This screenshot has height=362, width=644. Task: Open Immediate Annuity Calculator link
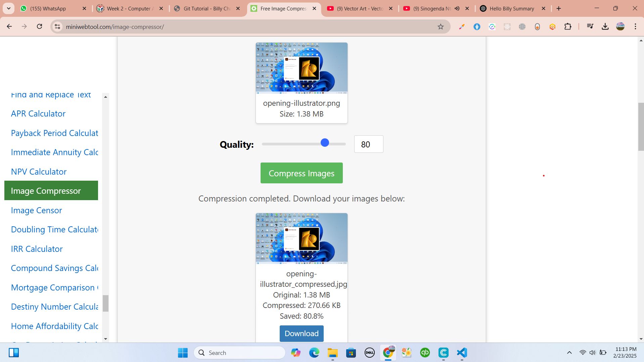[x=54, y=152]
